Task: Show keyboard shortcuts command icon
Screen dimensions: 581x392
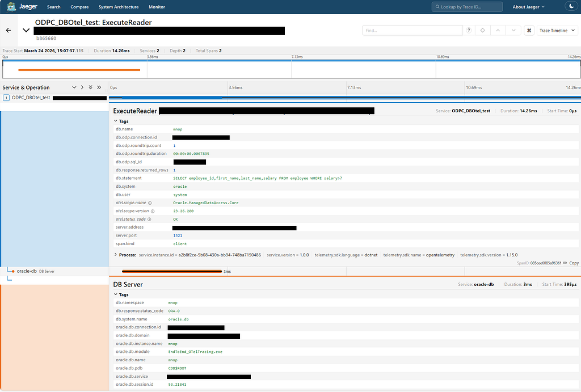Action: pos(529,31)
